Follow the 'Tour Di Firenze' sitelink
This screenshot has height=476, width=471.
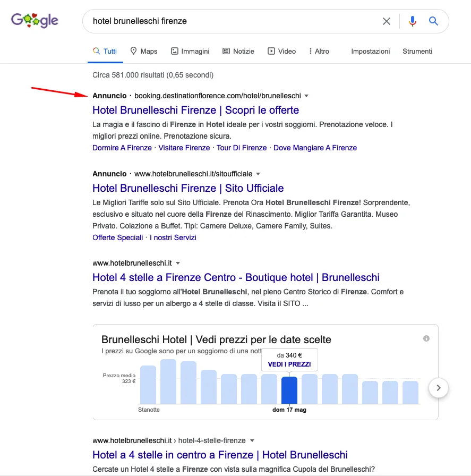(x=242, y=148)
